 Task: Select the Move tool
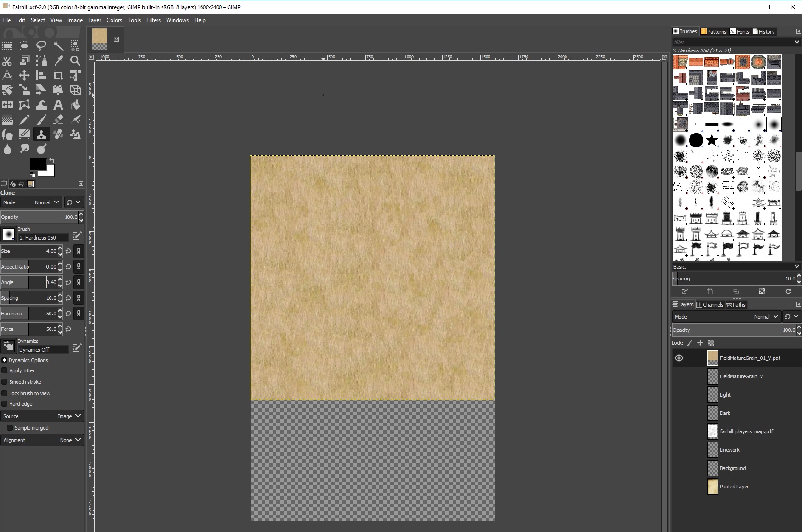24,75
